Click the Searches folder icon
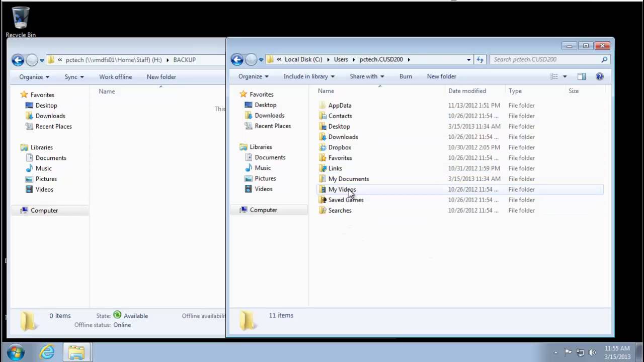 323,211
